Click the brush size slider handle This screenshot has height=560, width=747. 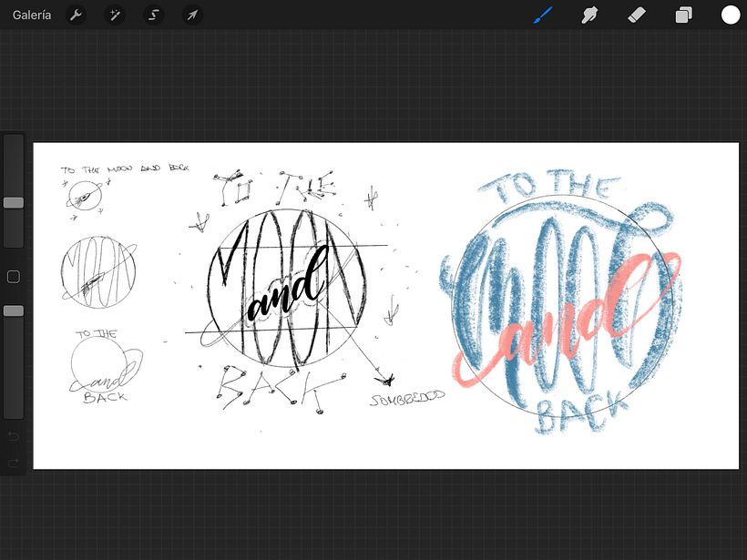(x=14, y=202)
